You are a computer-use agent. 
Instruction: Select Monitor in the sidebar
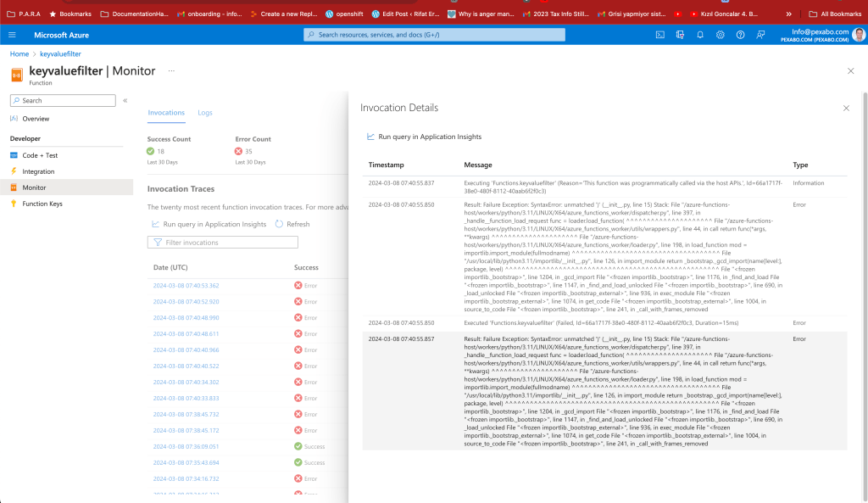coord(66,187)
